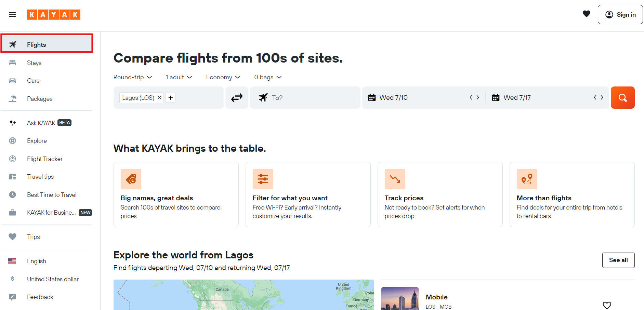The height and width of the screenshot is (310, 644).
Task: Click the Mobile destination title
Action: pyautogui.click(x=437, y=297)
